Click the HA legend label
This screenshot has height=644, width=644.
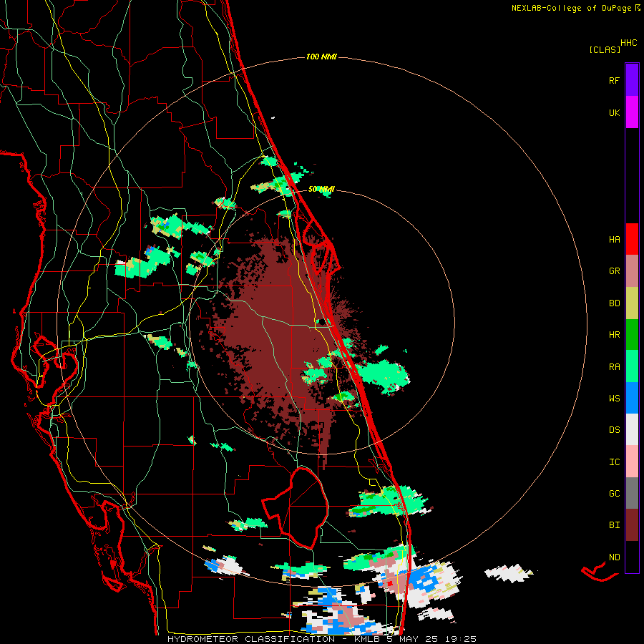614,240
